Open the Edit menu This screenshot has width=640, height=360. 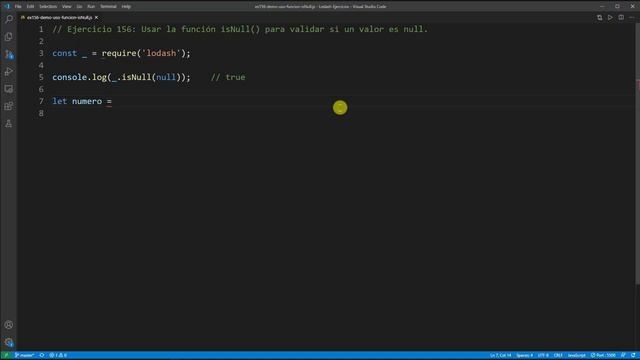point(31,7)
